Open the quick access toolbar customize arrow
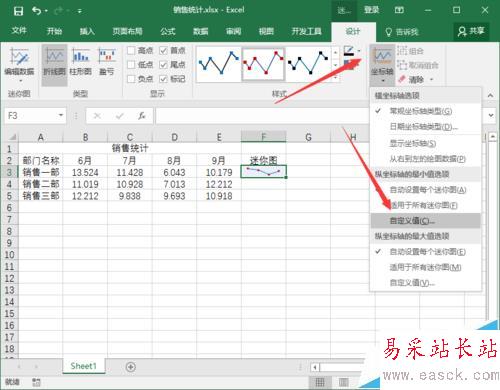The image size is (500, 390). pos(80,11)
